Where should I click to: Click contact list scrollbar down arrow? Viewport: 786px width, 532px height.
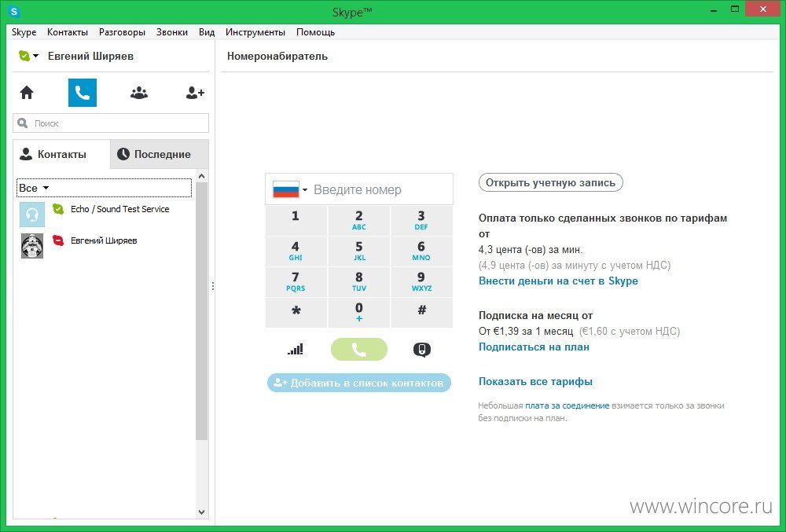point(201,512)
